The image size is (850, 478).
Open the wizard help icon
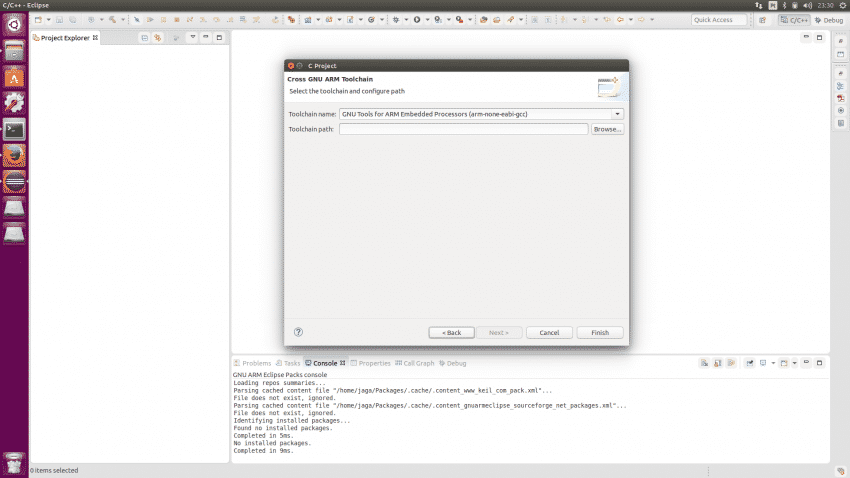click(298, 332)
